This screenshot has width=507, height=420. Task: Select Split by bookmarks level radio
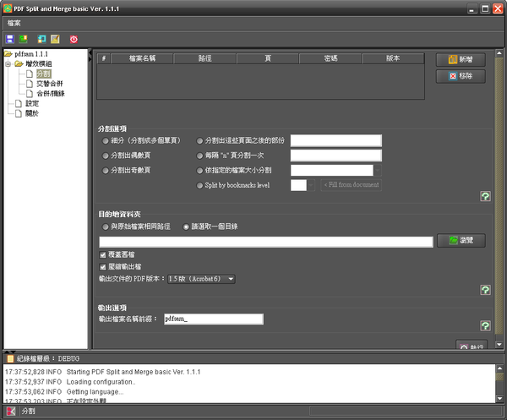(x=199, y=185)
